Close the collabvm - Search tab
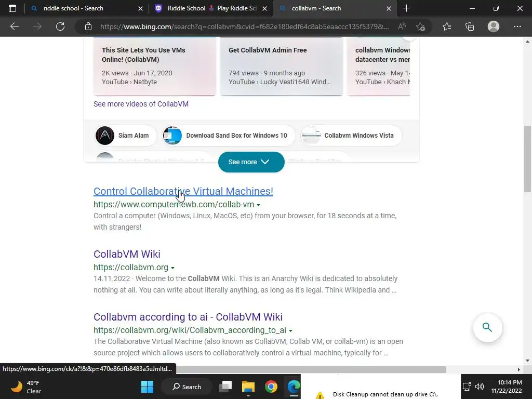532x399 pixels. [x=389, y=8]
